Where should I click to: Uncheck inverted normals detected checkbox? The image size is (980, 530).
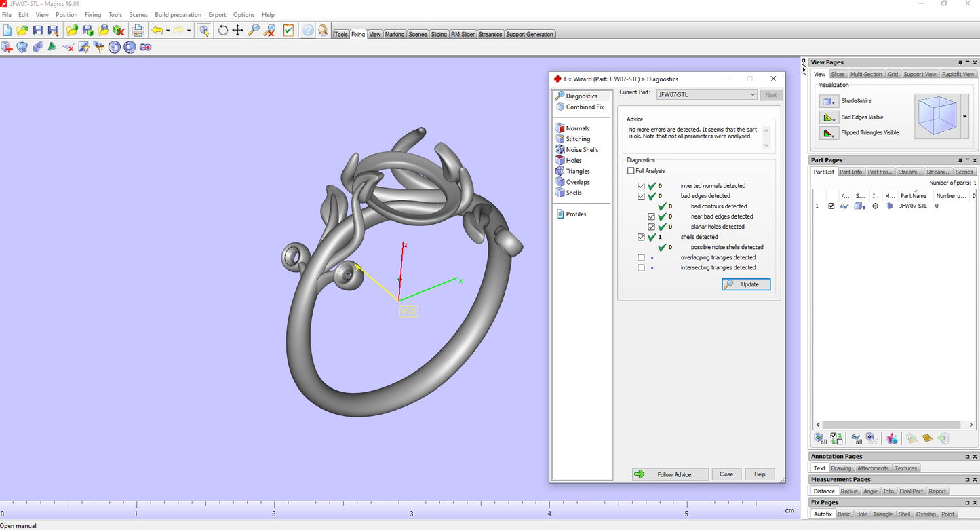641,186
